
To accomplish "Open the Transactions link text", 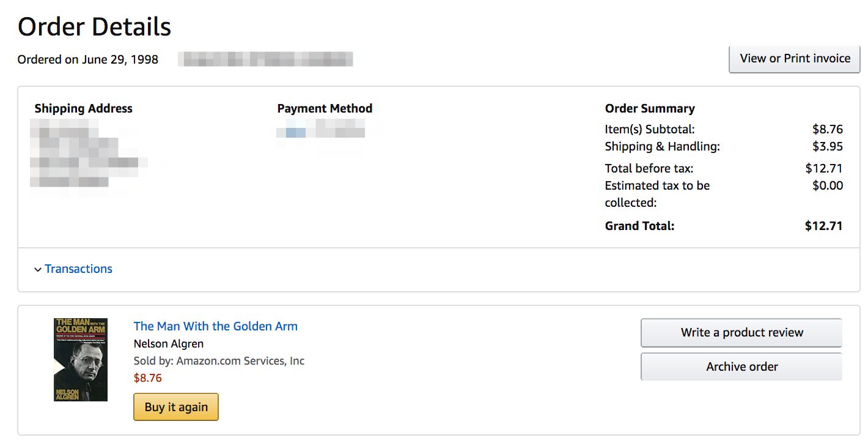I will click(x=79, y=269).
